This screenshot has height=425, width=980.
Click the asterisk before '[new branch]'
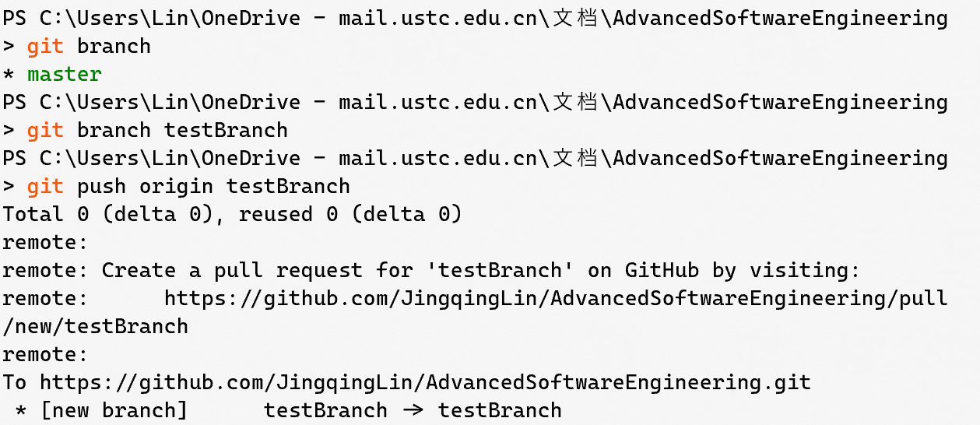coord(21,410)
